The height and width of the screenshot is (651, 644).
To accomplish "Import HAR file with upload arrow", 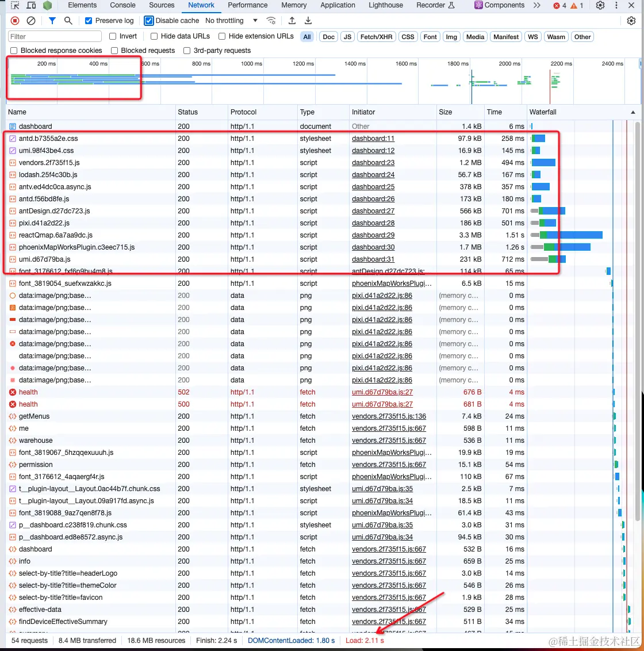I will 292,21.
